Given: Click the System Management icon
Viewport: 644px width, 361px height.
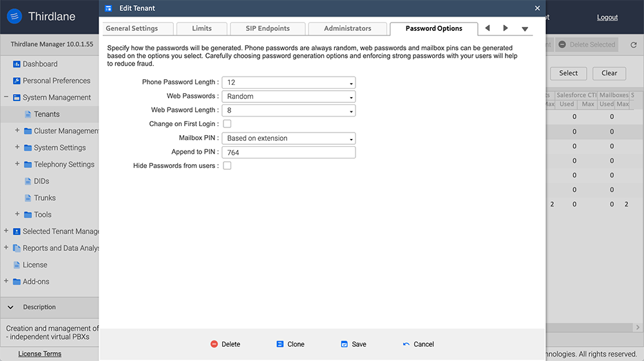Looking at the screenshot, I should (x=17, y=98).
